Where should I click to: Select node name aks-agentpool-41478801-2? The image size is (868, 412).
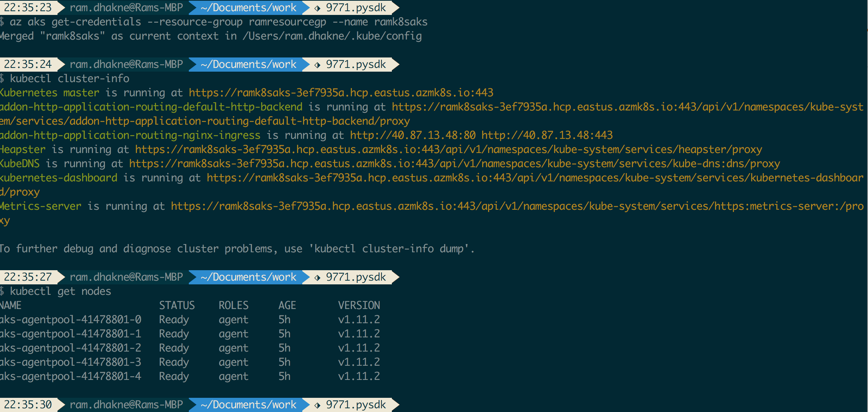(x=71, y=348)
